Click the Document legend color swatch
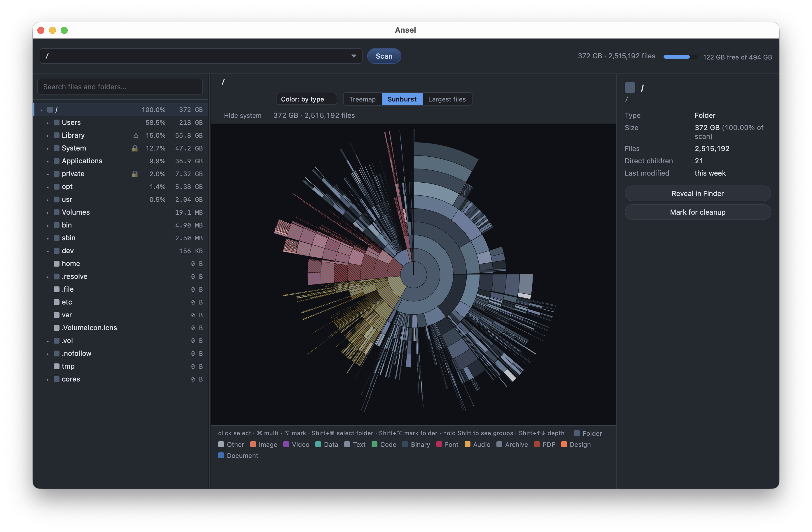The height and width of the screenshot is (532, 812). click(x=221, y=456)
